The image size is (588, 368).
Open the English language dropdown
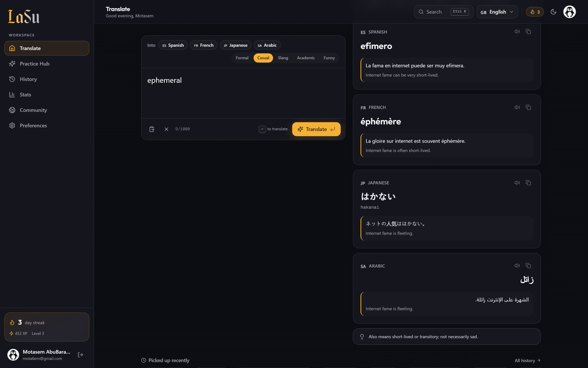(x=497, y=12)
